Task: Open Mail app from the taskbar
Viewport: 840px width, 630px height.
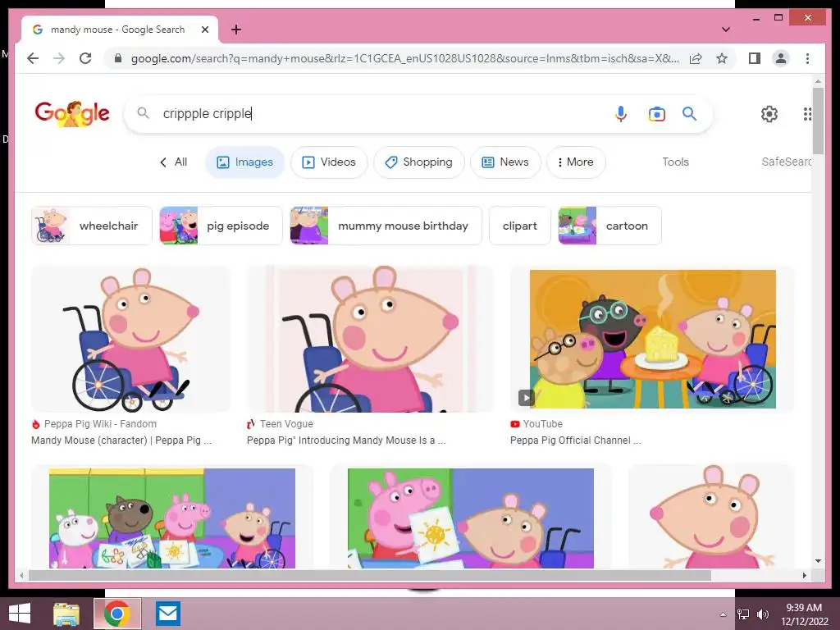Action: pos(167,614)
